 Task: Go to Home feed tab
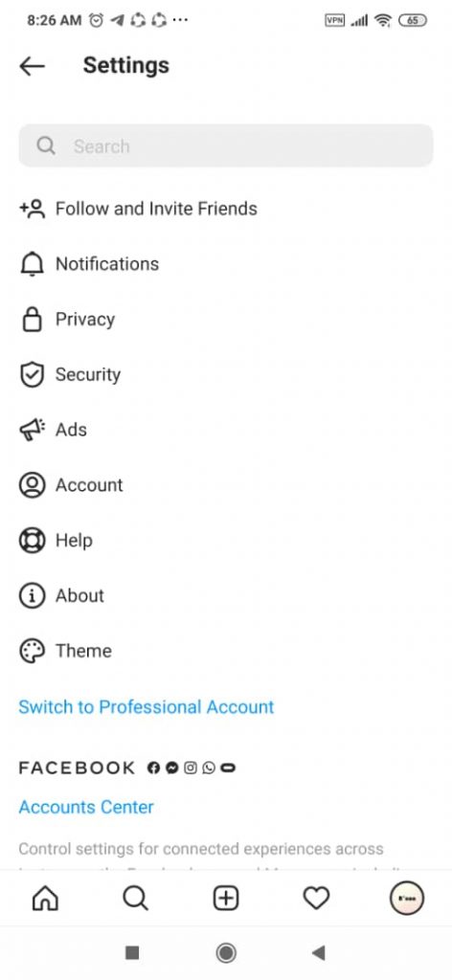(x=45, y=899)
